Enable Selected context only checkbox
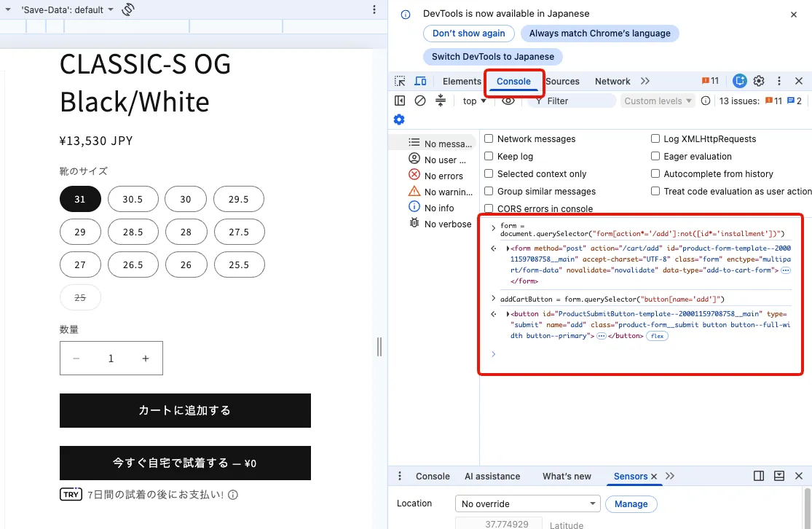 pyautogui.click(x=489, y=174)
